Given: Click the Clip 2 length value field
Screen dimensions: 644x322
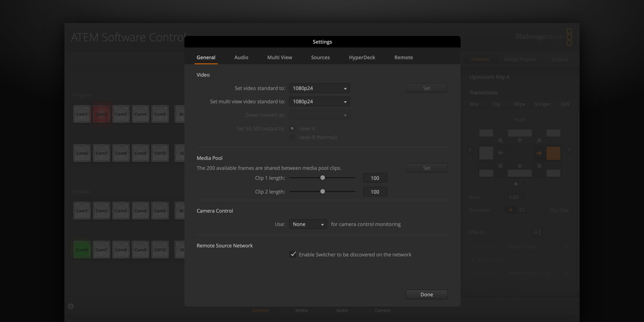Looking at the screenshot, I should tap(375, 191).
